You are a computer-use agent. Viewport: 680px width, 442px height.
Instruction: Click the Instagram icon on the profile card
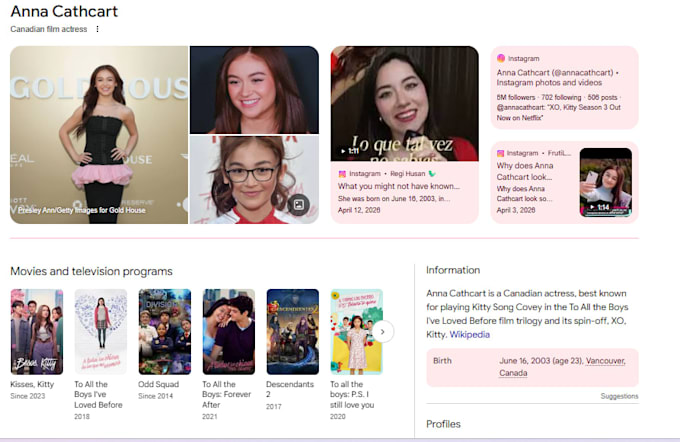point(501,58)
